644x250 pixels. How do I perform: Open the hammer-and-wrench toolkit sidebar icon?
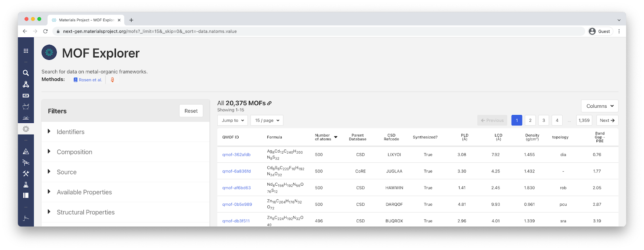[26, 174]
